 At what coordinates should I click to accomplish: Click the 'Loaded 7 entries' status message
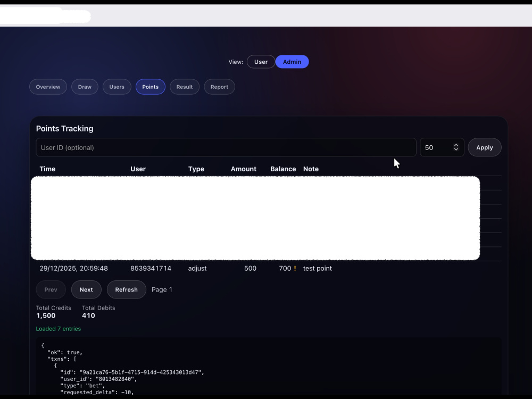click(x=59, y=329)
